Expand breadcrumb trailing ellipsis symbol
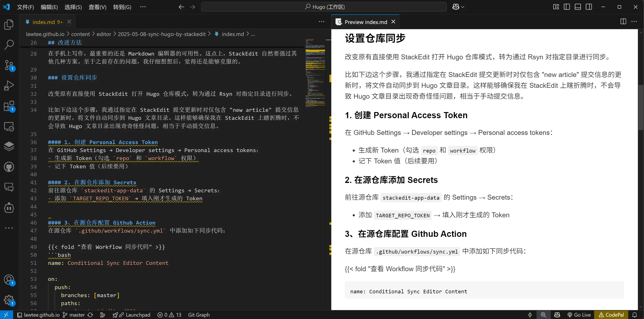The image size is (644, 319). (x=253, y=34)
